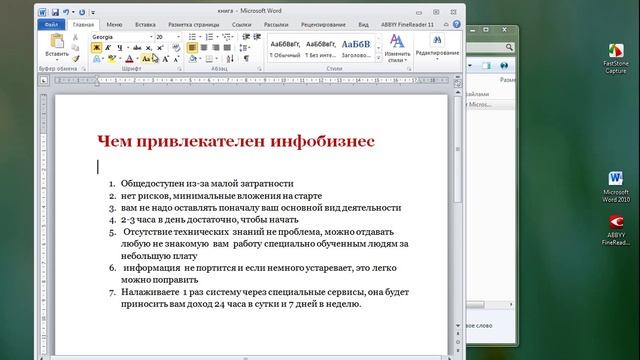Open the bullet list dropdown arrow
The image size is (640, 360).
tap(200, 37)
